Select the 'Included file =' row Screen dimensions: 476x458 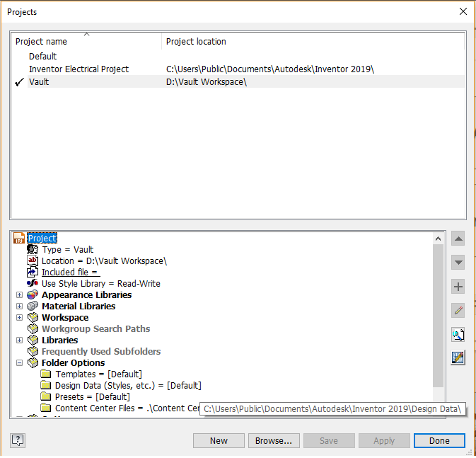coord(71,273)
